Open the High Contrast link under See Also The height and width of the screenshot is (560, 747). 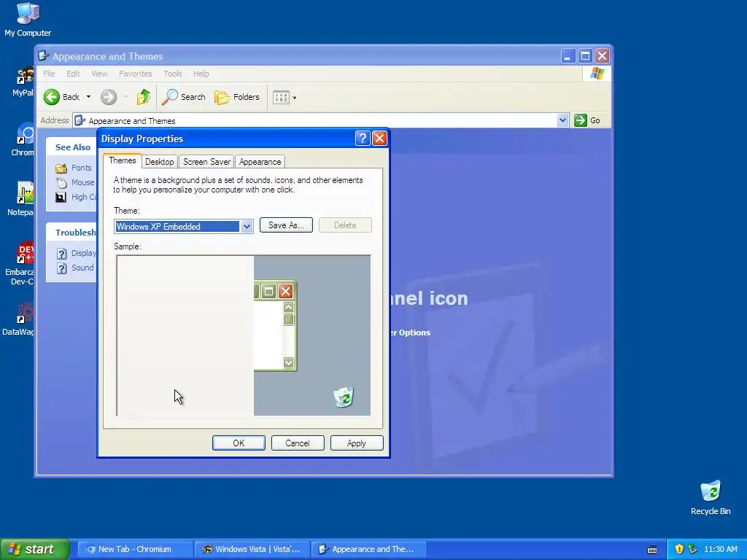pos(85,197)
